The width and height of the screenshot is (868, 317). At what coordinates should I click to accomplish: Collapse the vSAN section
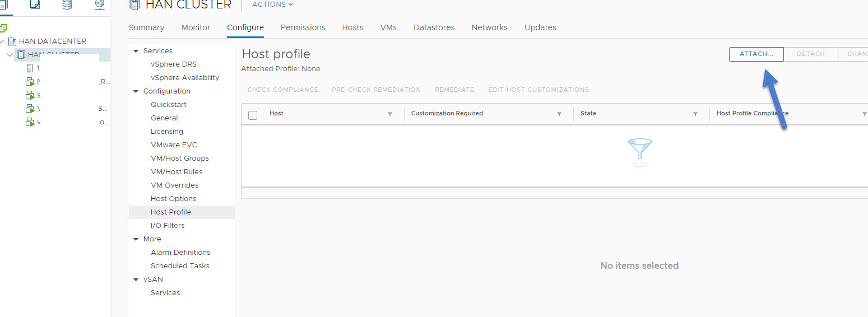[x=136, y=279]
